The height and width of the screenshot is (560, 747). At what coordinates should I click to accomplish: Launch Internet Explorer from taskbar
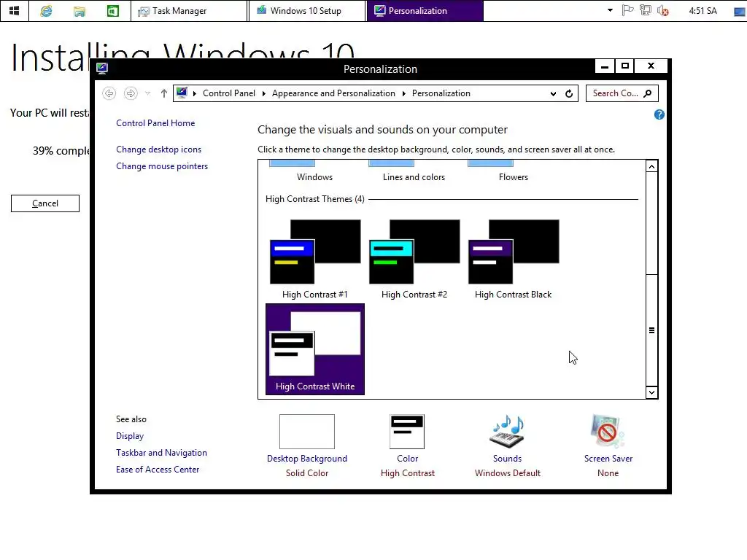tap(46, 11)
